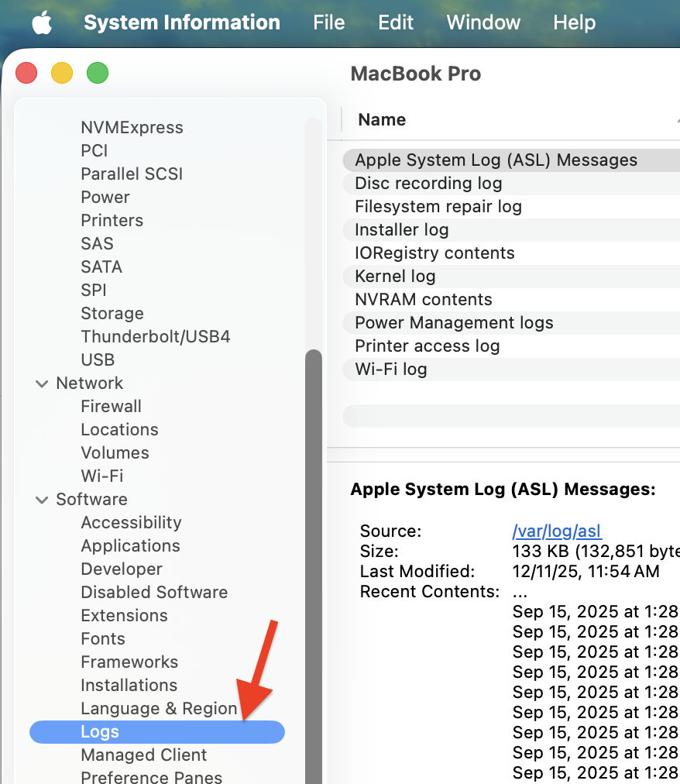
Task: Select NVMExpress in sidebar
Action: [132, 128]
